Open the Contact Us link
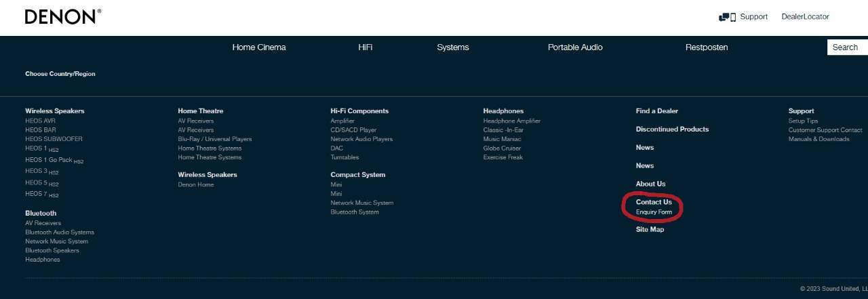Image resolution: width=868 pixels, height=299 pixels. (x=654, y=202)
